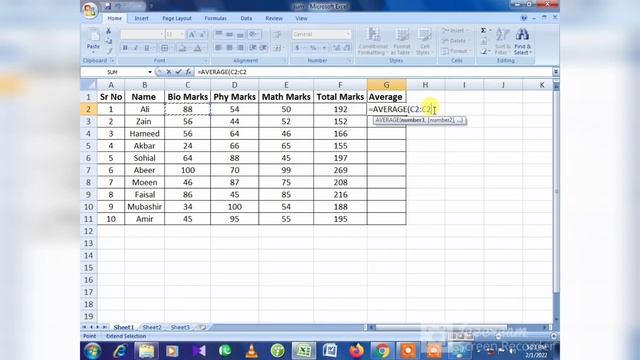Switch to the Formulas tab
Screen dimensions: 640x360
(216, 18)
